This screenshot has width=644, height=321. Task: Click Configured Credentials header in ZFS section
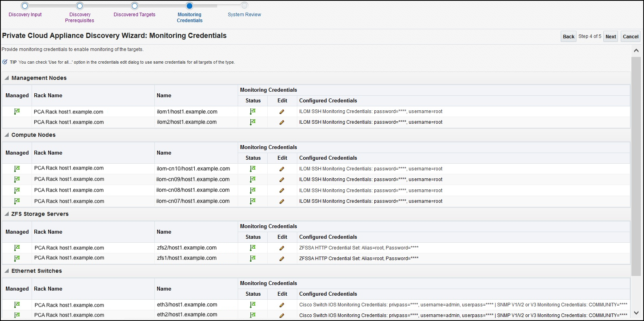(x=328, y=237)
